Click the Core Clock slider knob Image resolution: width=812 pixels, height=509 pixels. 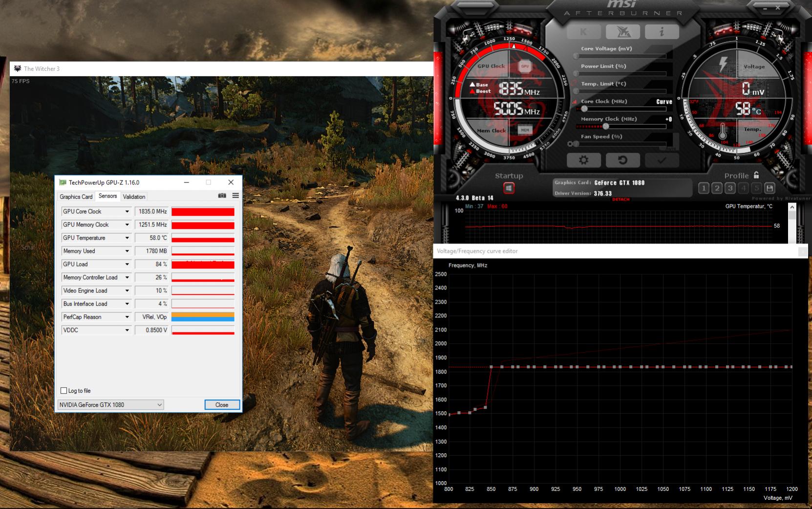(x=584, y=109)
